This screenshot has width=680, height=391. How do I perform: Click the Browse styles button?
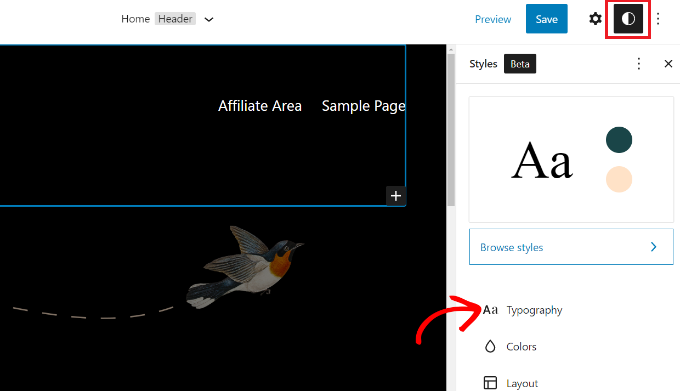(571, 247)
